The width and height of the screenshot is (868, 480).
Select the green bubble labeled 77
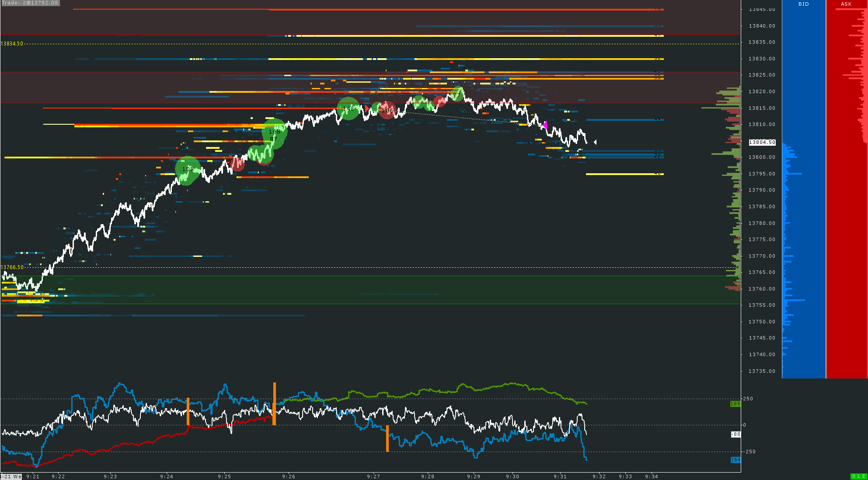[457, 95]
